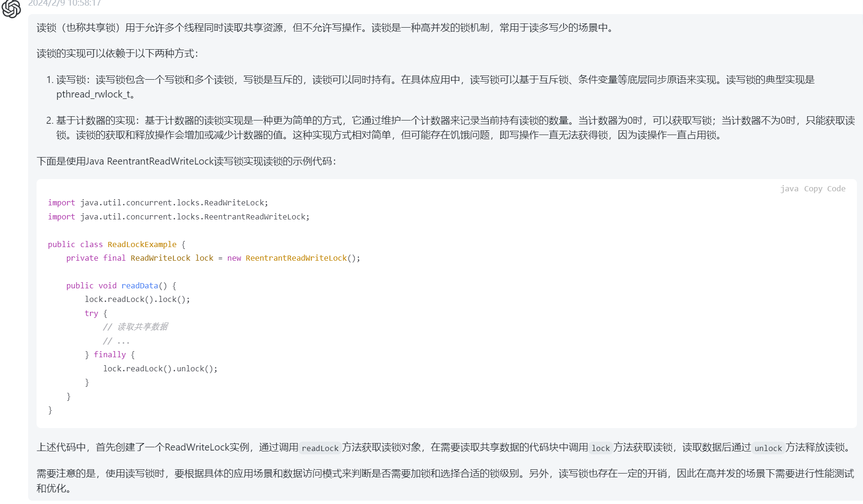The width and height of the screenshot is (863, 504).
Task: Click the lock.readLock().unlock(); line
Action: coord(160,369)
